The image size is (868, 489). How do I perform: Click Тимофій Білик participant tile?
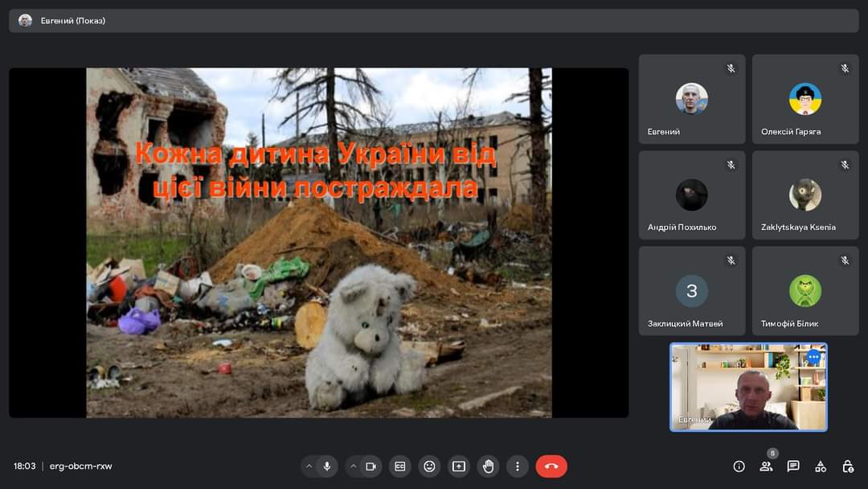coord(805,291)
